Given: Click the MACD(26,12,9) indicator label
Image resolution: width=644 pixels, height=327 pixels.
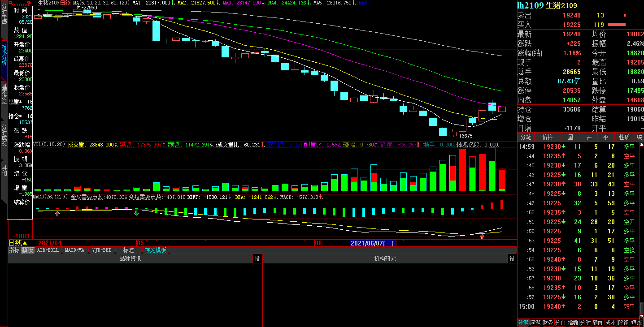Looking at the screenshot, I should [51, 197].
